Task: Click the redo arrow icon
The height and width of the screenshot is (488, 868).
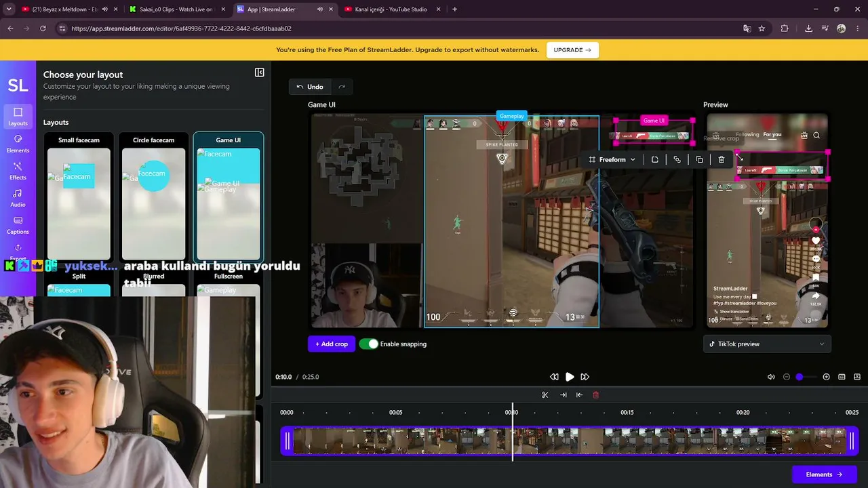Action: tap(342, 87)
